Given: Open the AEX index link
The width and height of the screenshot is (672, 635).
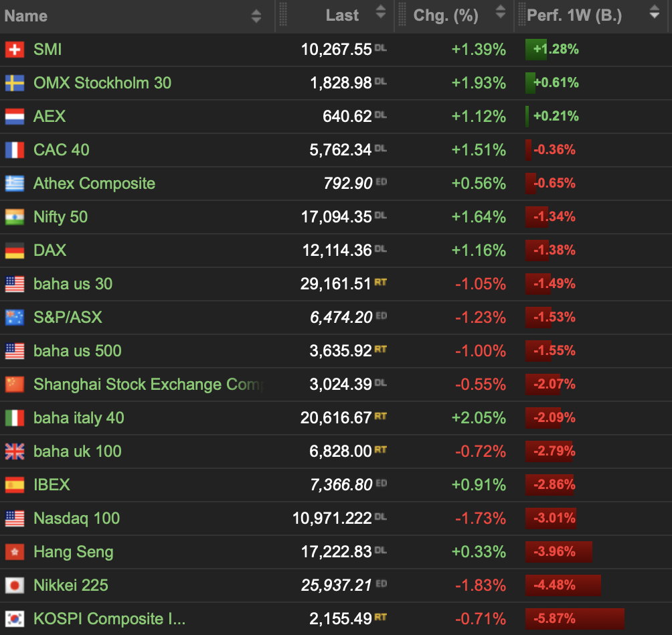Looking at the screenshot, I should pos(50,116).
